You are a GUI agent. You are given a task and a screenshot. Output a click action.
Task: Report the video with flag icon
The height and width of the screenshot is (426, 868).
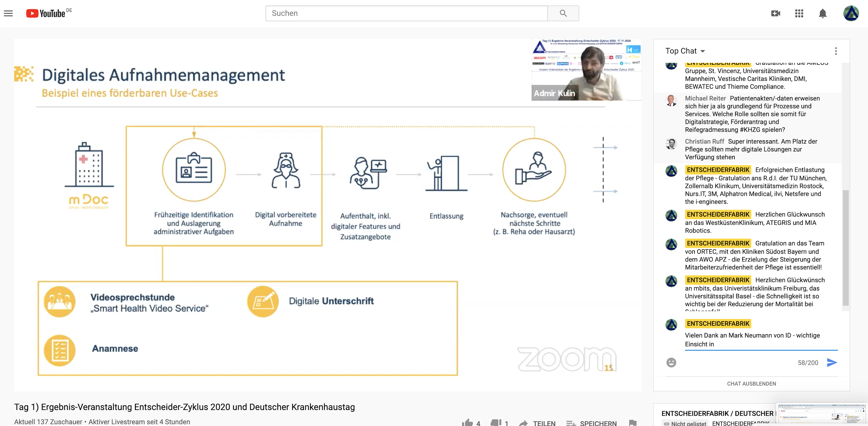[632, 423]
